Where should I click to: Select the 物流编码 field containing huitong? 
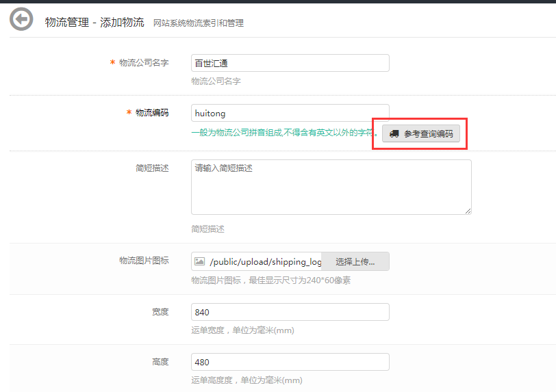tap(290, 113)
